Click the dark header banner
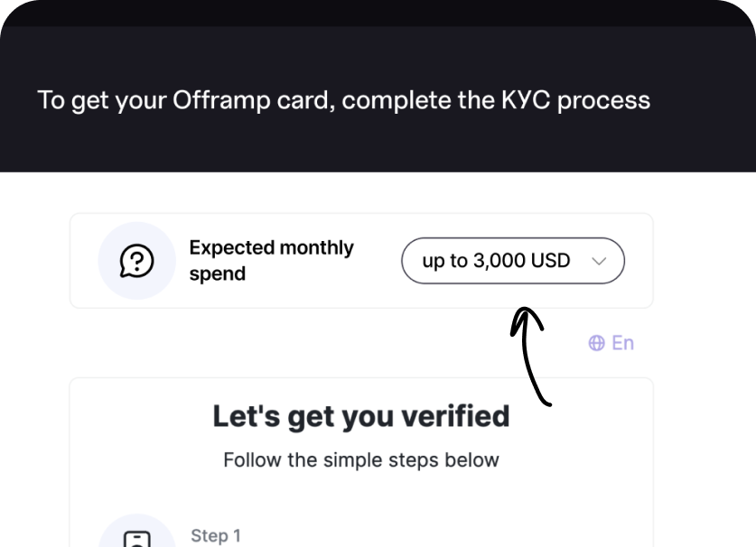Viewport: 756px width, 547px height. (378, 98)
